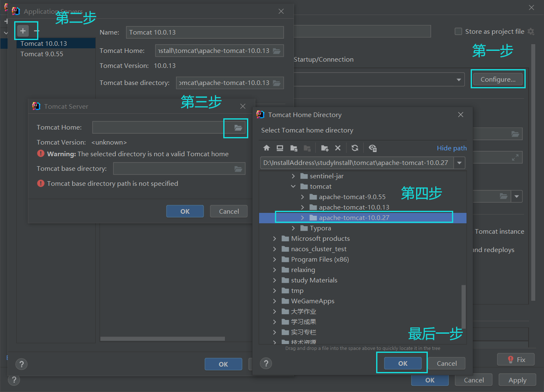
Task: Enable Store as project file checkbox
Action: click(459, 32)
